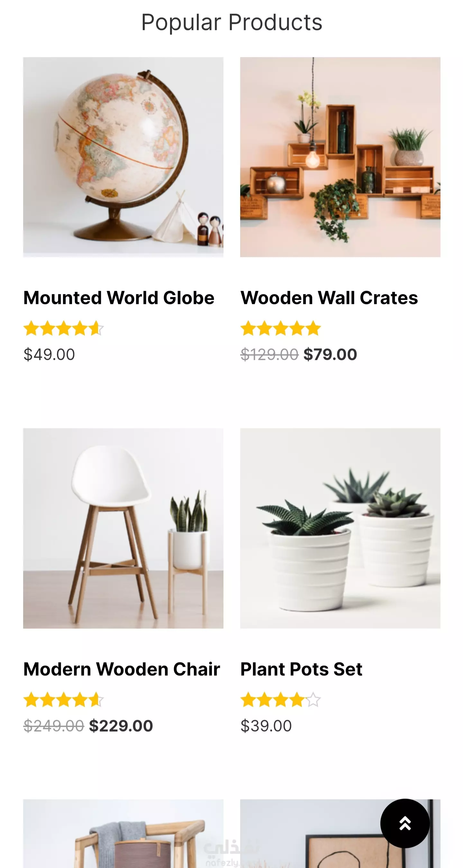Image resolution: width=463 pixels, height=868 pixels.
Task: Click the star rating under Mounted World Globe
Action: [x=64, y=329]
